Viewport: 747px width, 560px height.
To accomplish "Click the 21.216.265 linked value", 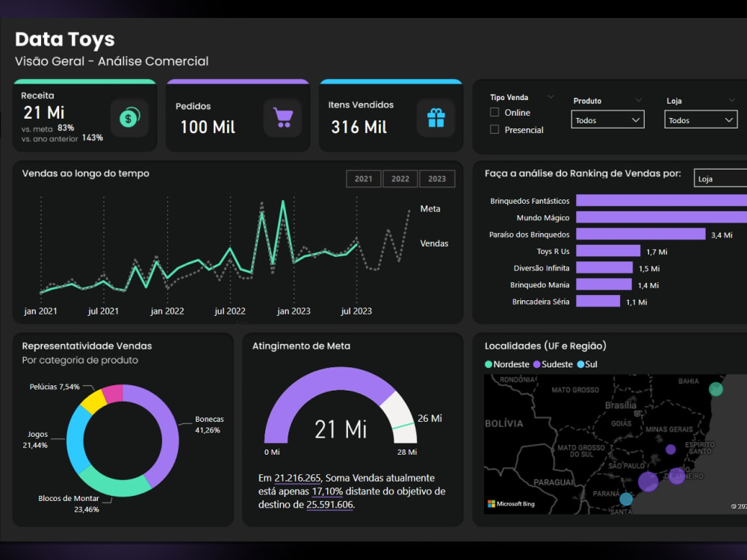I will (x=298, y=478).
